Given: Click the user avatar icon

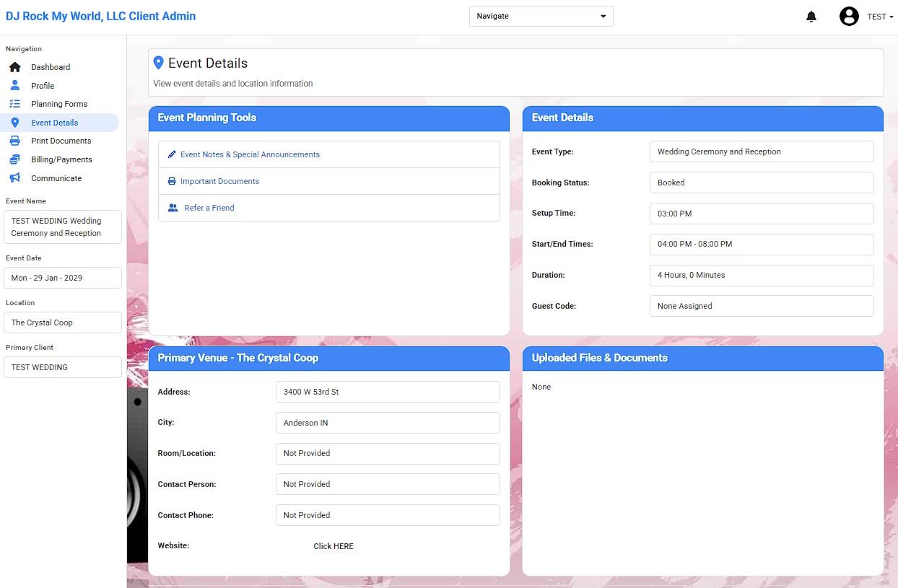Looking at the screenshot, I should click(x=849, y=16).
